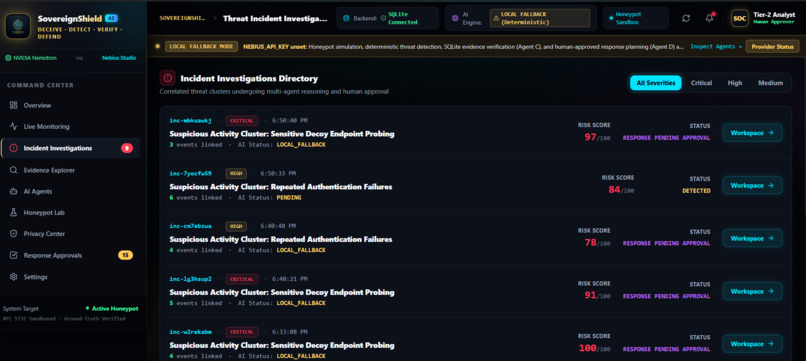Expand the Inspect Agents dropdown

pyautogui.click(x=716, y=46)
